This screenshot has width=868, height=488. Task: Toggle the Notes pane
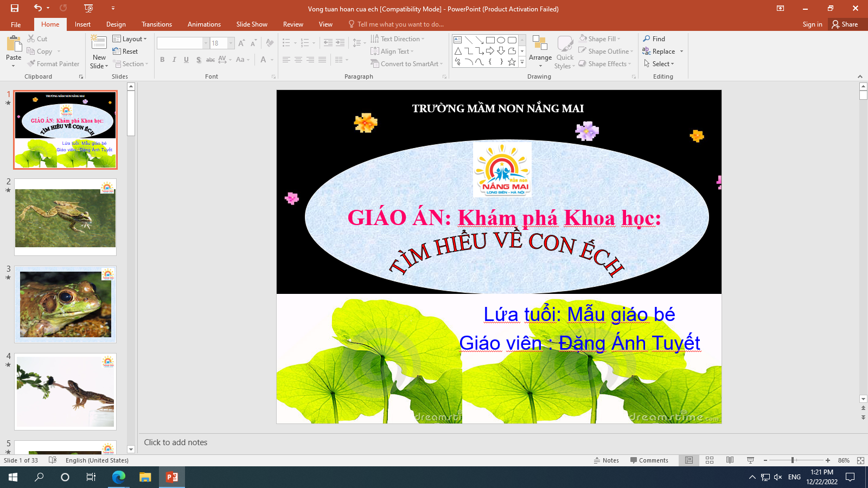click(606, 460)
